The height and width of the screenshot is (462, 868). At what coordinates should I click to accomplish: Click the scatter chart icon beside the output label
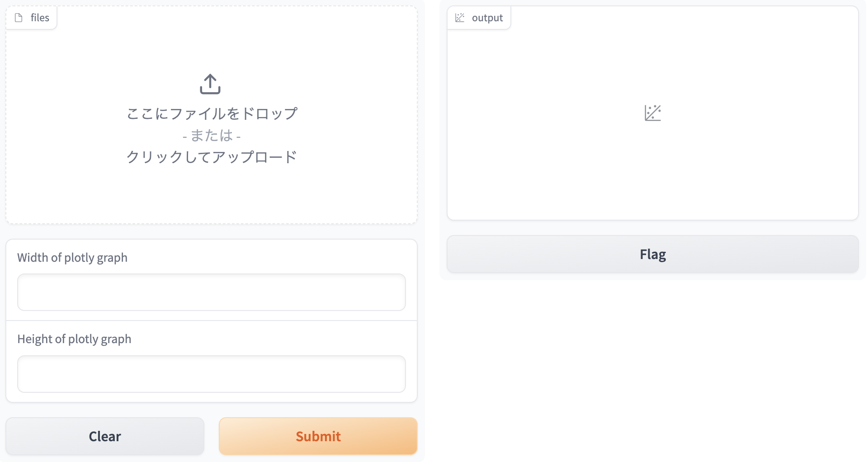(x=460, y=17)
